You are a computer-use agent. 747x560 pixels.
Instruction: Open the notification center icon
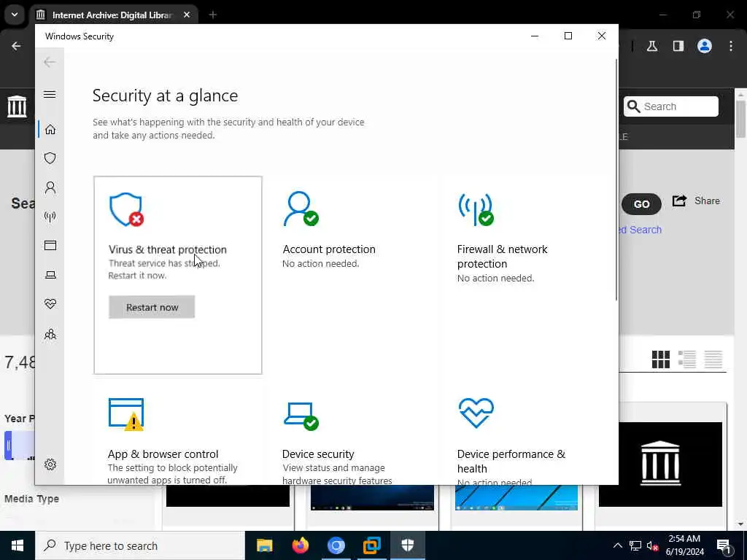(x=724, y=546)
